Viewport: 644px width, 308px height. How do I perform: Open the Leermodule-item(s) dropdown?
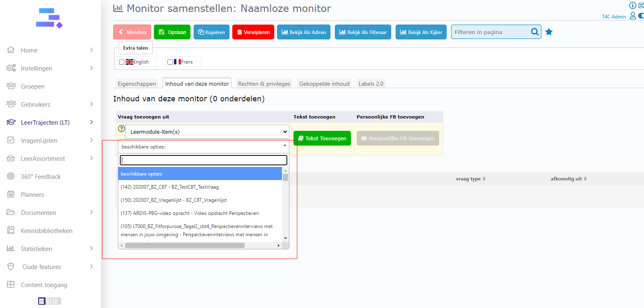pyautogui.click(x=207, y=132)
